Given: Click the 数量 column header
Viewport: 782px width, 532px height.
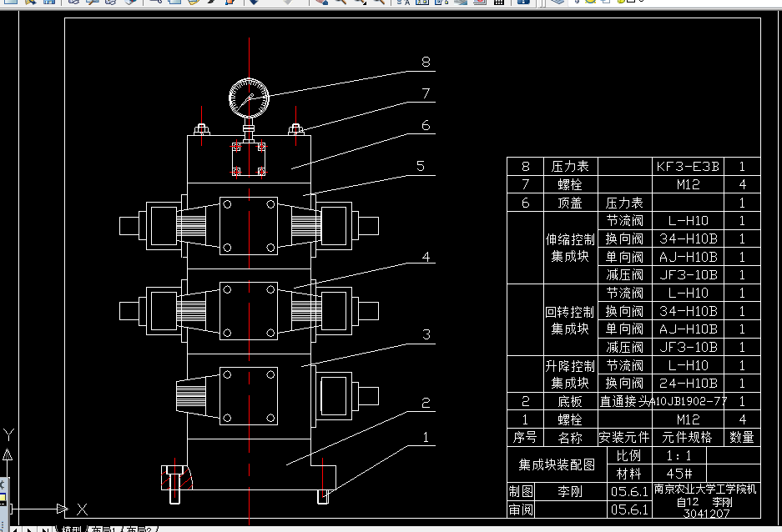Looking at the screenshot, I should tap(742, 437).
